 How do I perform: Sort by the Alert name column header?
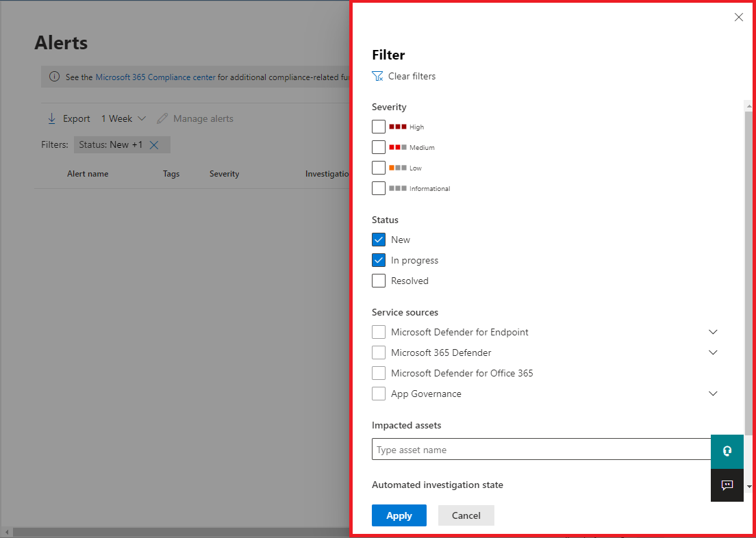tap(87, 174)
